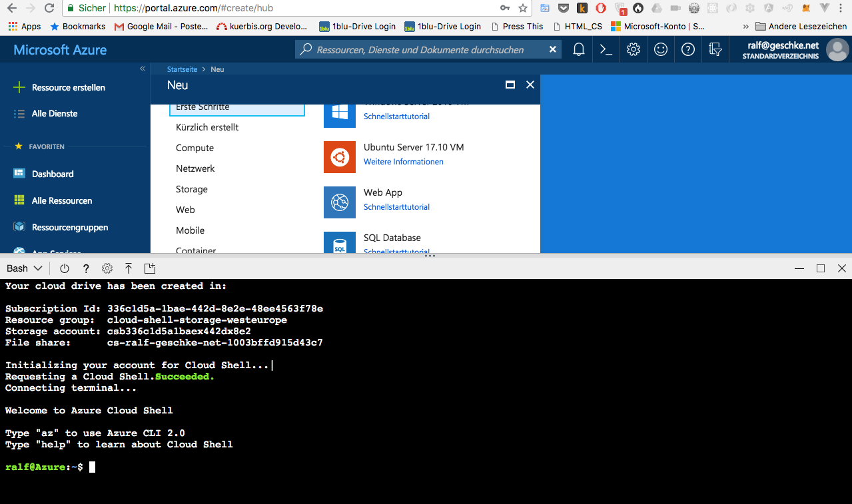This screenshot has height=504, width=852.
Task: Open Dashboard from favorites
Action: point(53,174)
